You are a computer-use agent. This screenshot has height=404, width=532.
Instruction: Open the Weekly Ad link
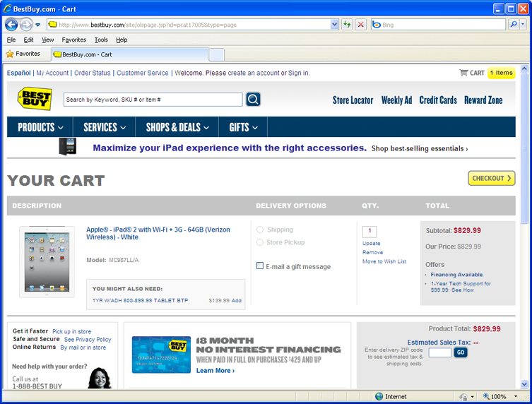pyautogui.click(x=396, y=100)
